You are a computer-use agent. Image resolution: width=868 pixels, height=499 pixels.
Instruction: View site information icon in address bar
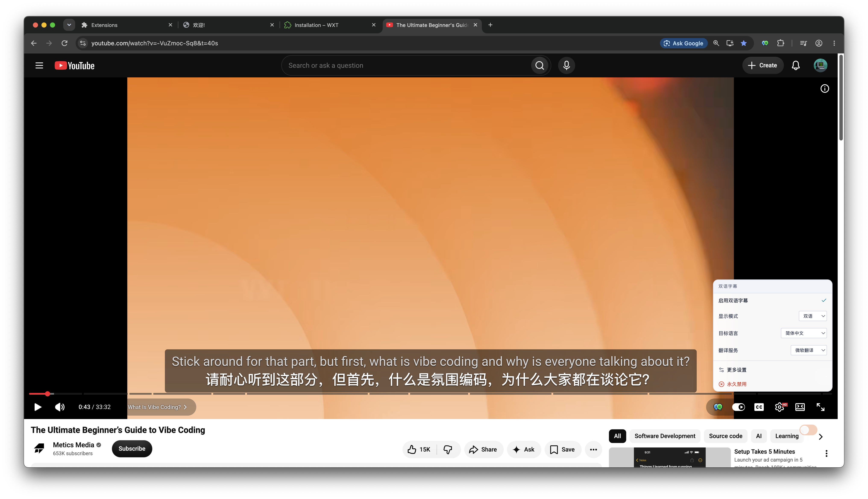(83, 43)
